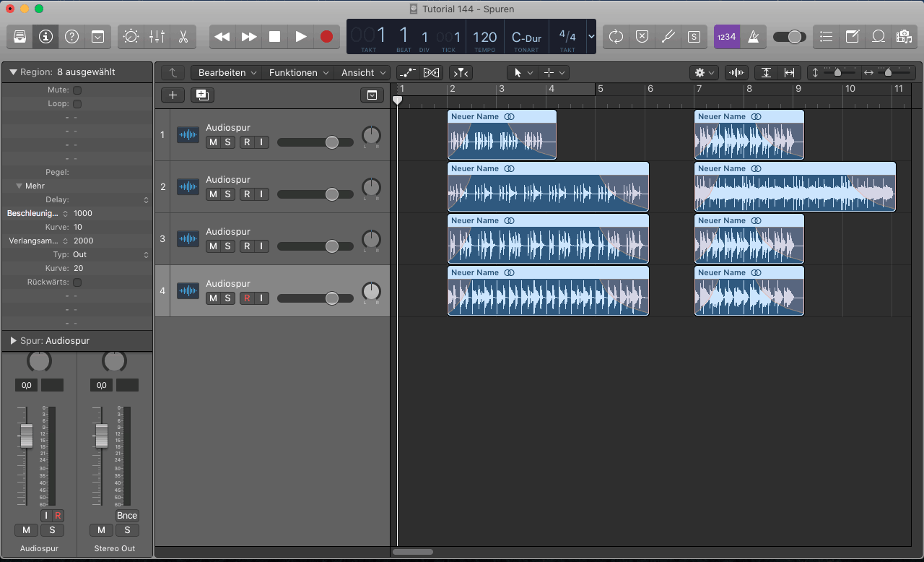Expand the Spur: Audiospur section
The height and width of the screenshot is (562, 924).
(13, 340)
